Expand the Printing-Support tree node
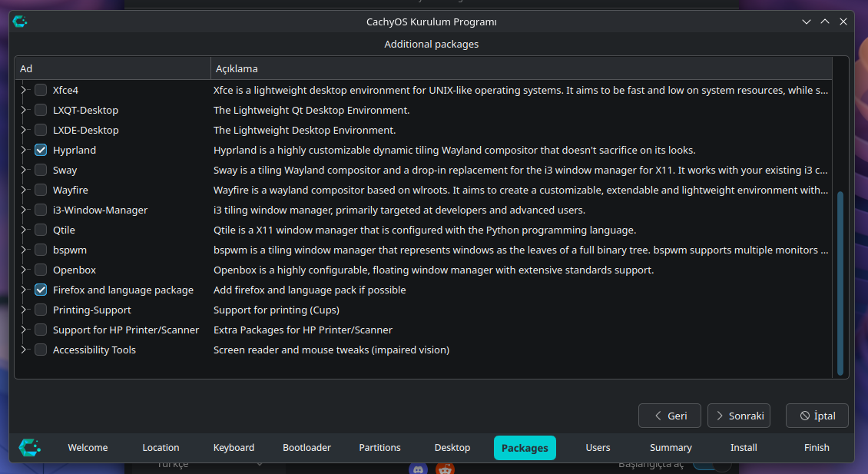The height and width of the screenshot is (474, 868). coord(23,310)
